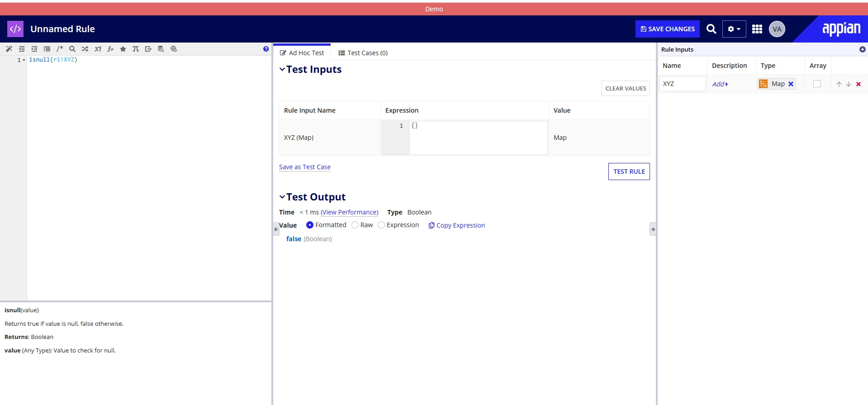Move XYZ rule input down

(849, 84)
